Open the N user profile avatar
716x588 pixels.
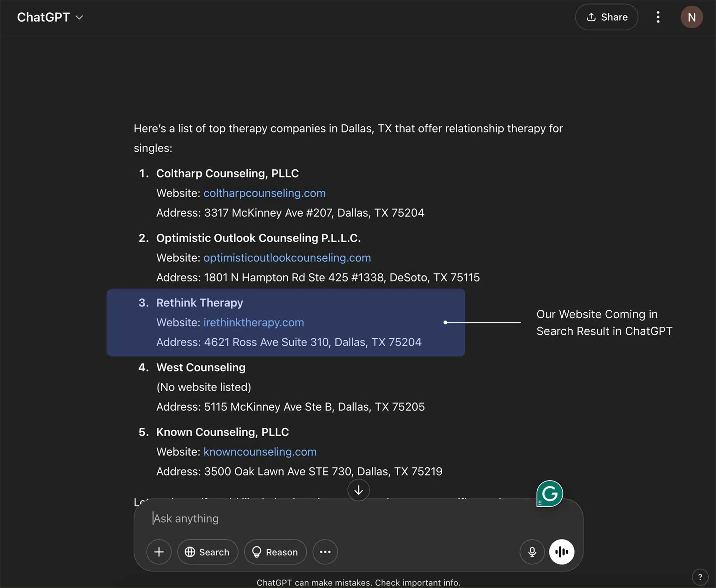pos(691,17)
